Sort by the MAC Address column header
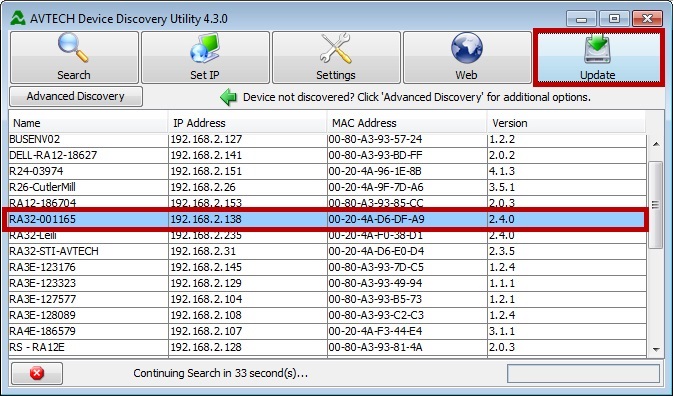673x396 pixels. pos(407,123)
